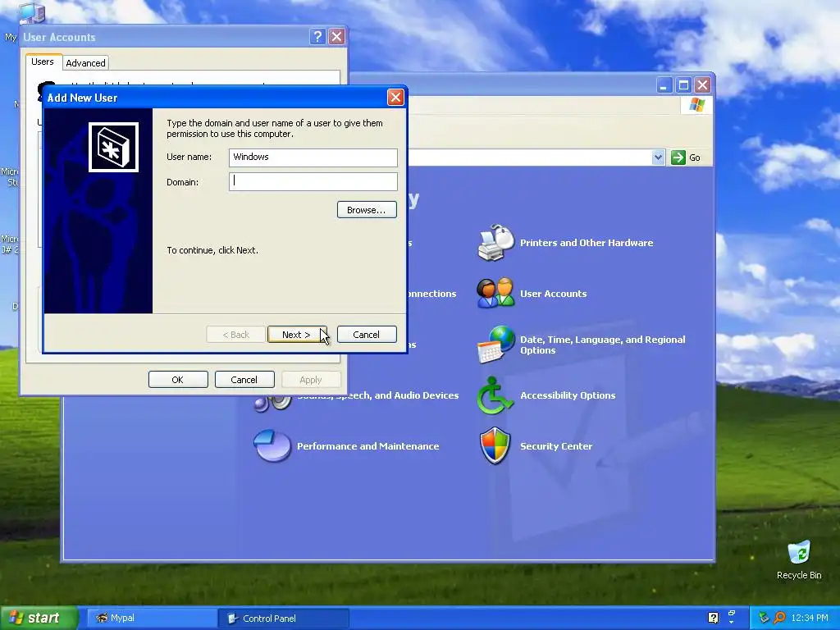Click Next in Add New User wizard
840x630 pixels.
pyautogui.click(x=297, y=335)
